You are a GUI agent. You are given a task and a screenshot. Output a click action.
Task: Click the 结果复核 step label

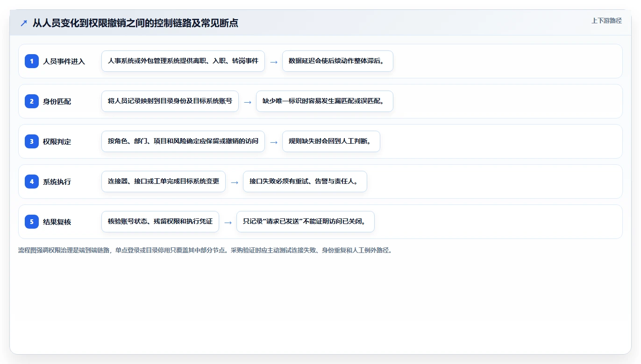pos(57,222)
